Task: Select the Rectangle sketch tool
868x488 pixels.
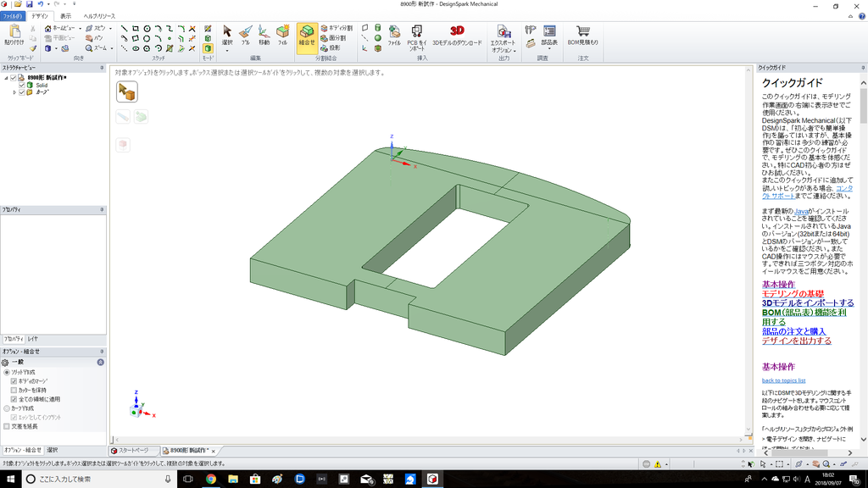Action: coord(136,29)
